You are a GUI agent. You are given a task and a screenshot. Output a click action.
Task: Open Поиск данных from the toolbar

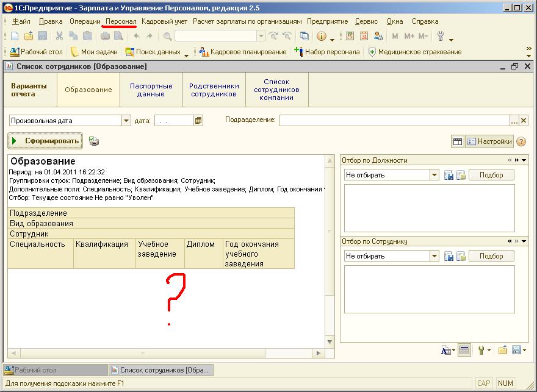pos(153,52)
